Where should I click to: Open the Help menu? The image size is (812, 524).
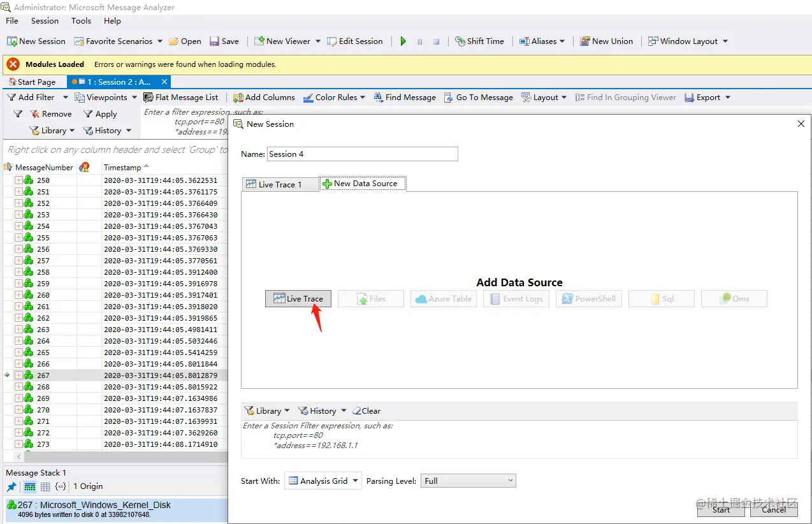pyautogui.click(x=112, y=20)
